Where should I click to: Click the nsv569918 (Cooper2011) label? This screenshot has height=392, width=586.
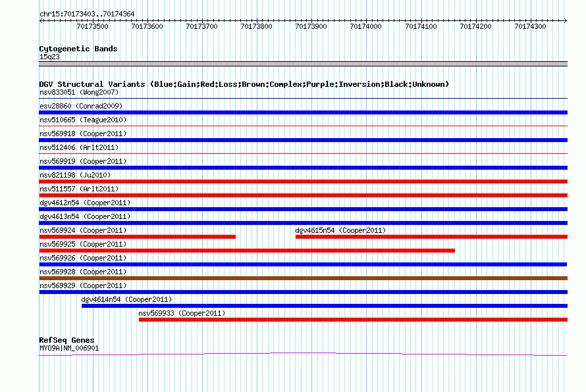click(x=83, y=134)
